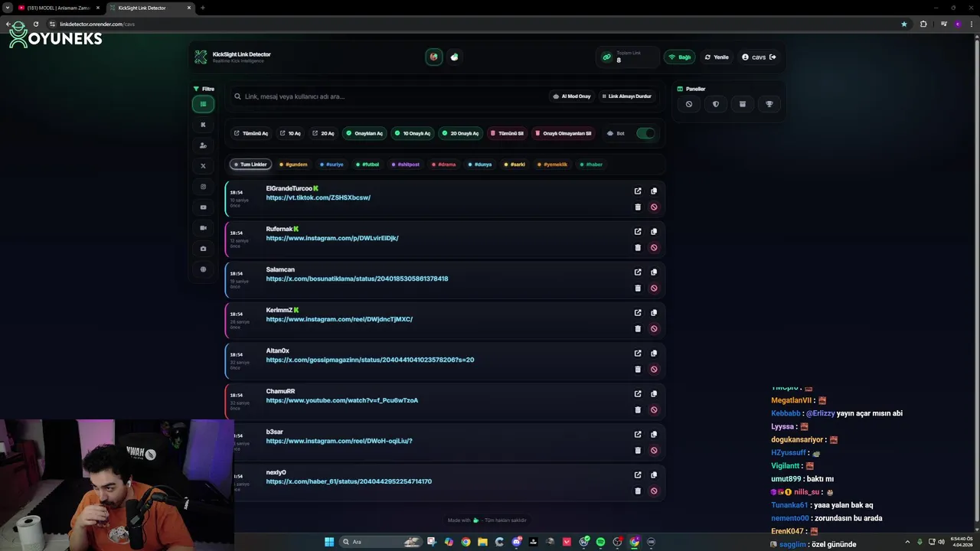980x551 pixels.
Task: Filter by #yemeklik tag
Action: (553, 165)
